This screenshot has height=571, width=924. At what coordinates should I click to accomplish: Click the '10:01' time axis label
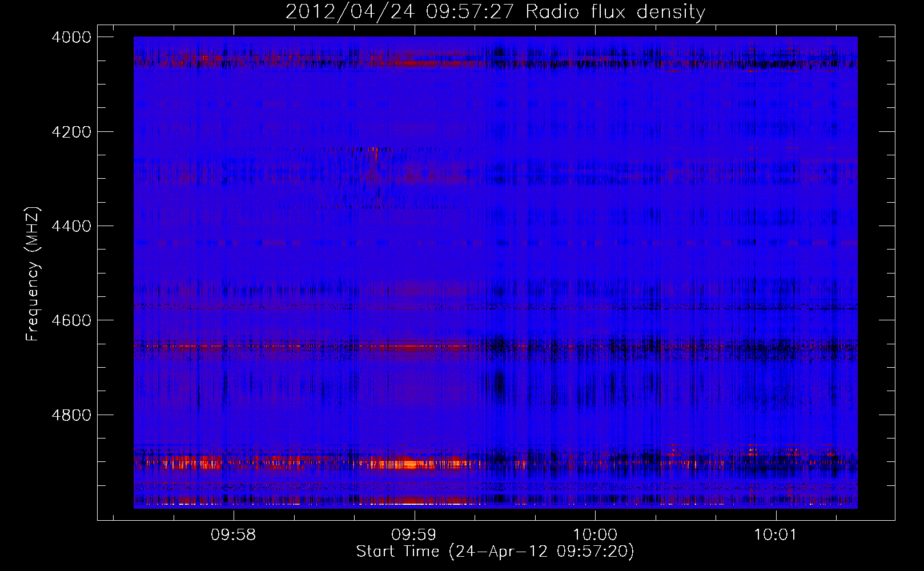(775, 534)
